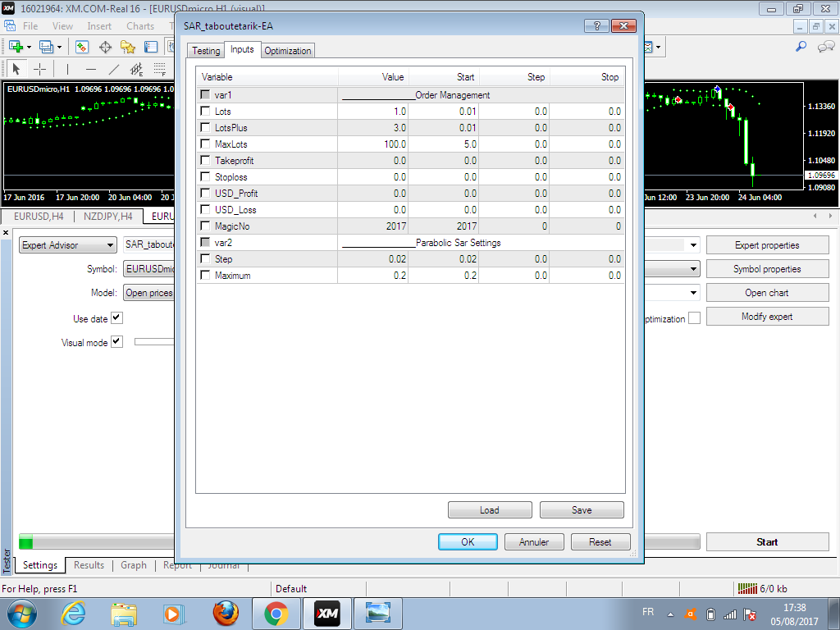Open the Navigator folder-star icon

point(128,47)
